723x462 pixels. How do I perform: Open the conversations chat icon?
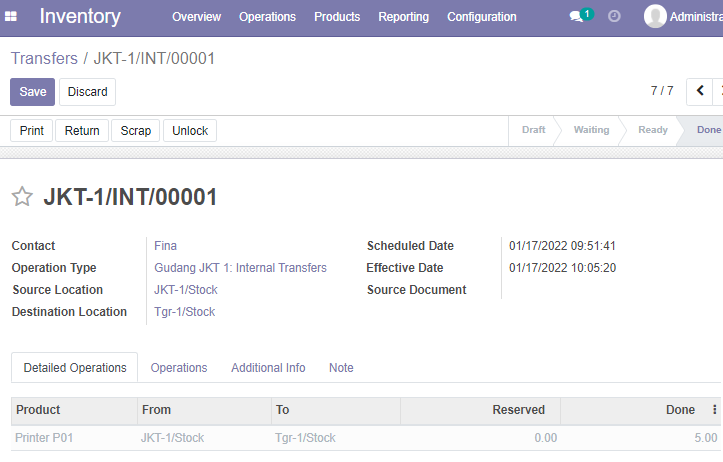coord(576,17)
